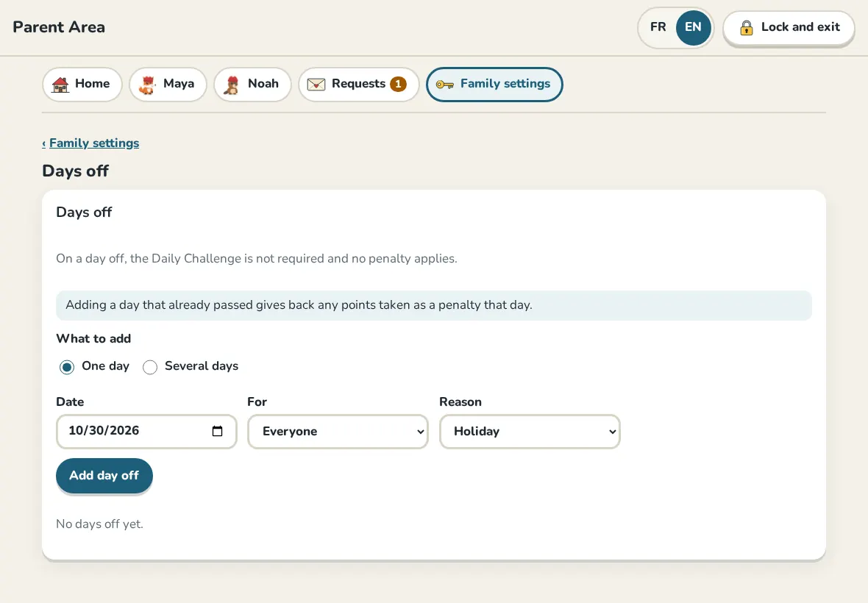Open the For dropdown showing Everyone
Screen dimensions: 868x603
click(x=338, y=432)
